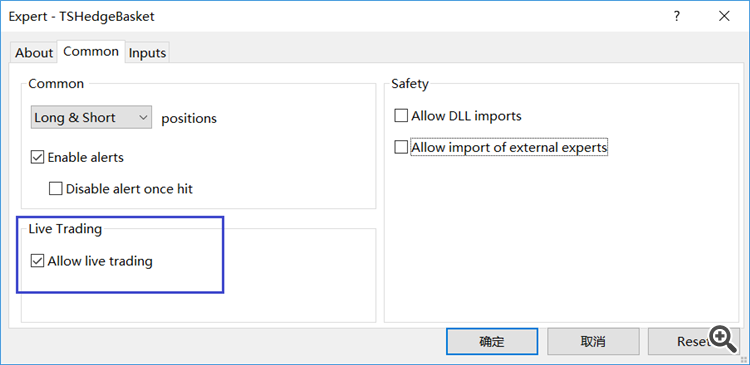The image size is (750, 365).
Task: Check the Allow DLL imports box
Action: click(401, 116)
